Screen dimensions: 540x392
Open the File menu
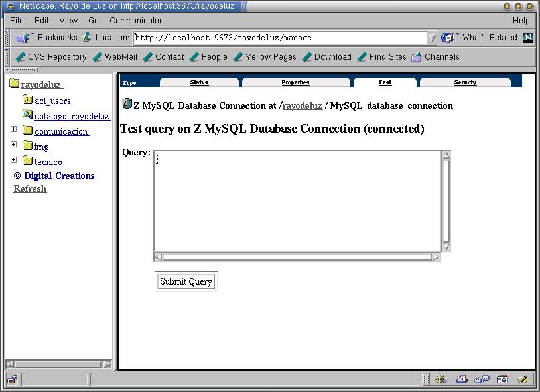[x=17, y=21]
